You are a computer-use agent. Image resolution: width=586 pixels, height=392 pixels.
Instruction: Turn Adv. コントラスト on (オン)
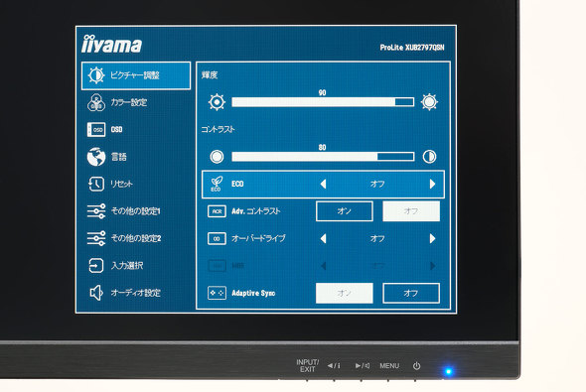click(345, 211)
